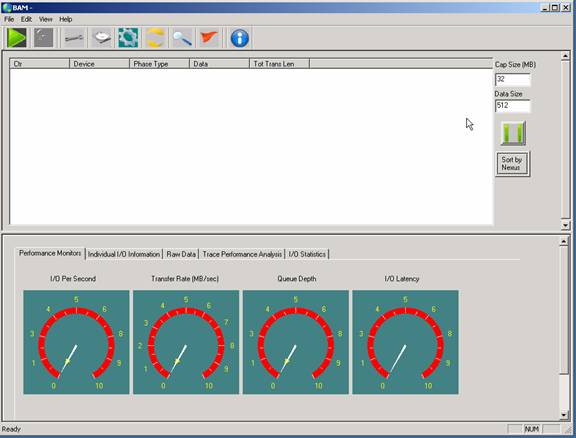Switch to Individual I/O Information tab
Image resolution: width=576 pixels, height=438 pixels.
(124, 254)
